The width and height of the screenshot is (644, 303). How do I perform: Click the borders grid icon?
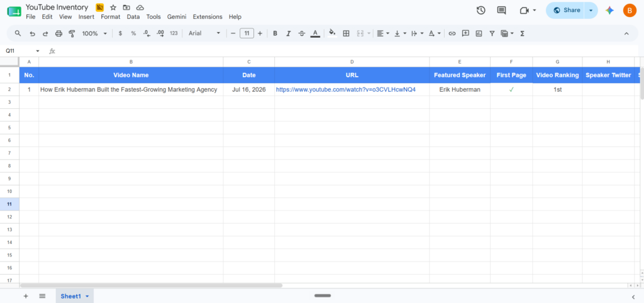point(347,34)
